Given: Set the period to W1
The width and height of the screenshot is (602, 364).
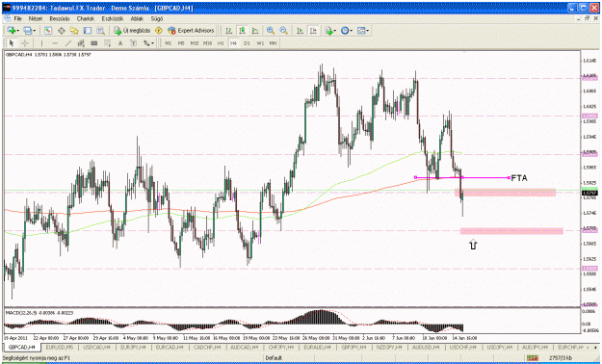Looking at the screenshot, I should coord(260,43).
